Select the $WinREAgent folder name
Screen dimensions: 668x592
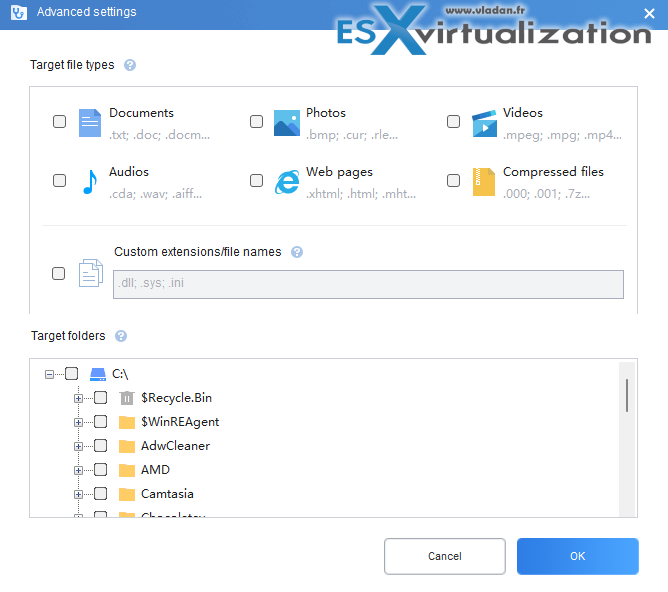point(180,422)
